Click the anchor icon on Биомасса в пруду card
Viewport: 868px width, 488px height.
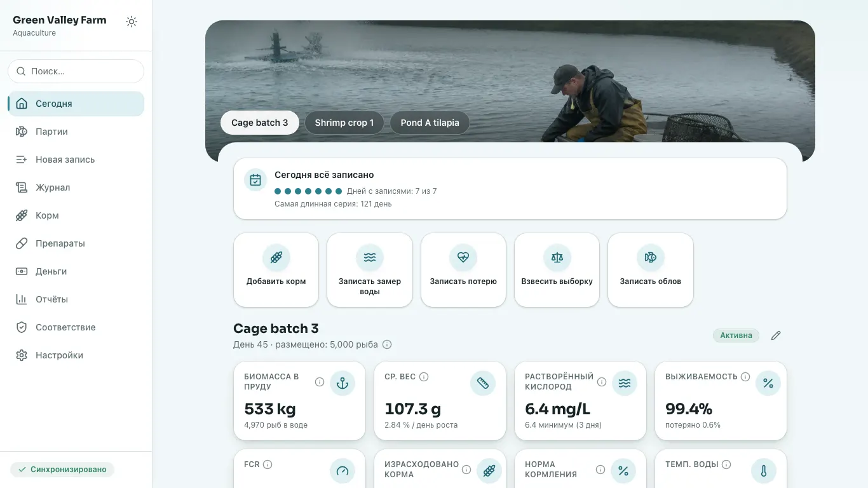pyautogui.click(x=342, y=383)
